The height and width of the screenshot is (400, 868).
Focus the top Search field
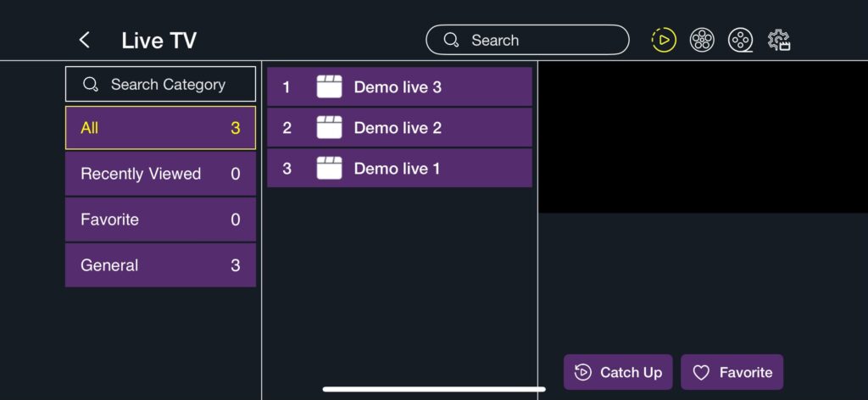(527, 40)
